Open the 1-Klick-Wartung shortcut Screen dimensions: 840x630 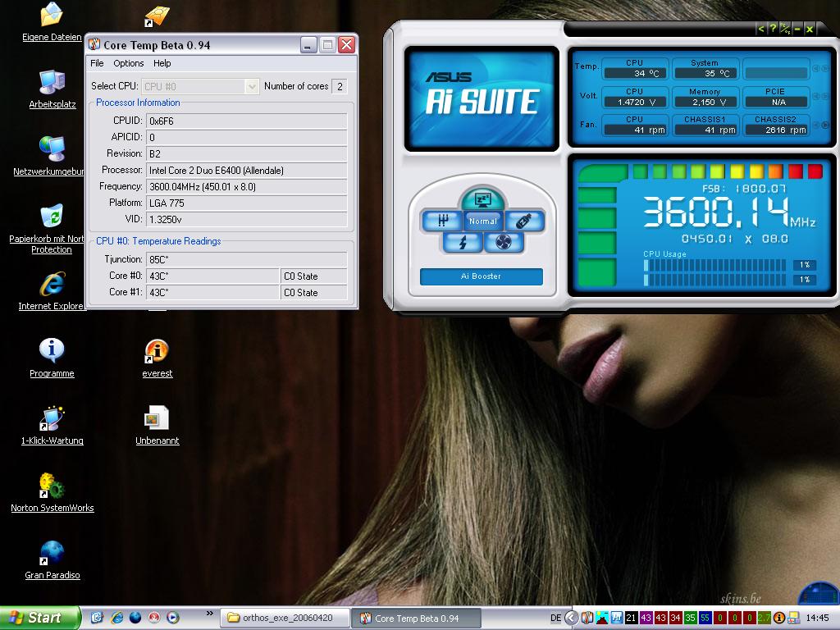tap(52, 426)
